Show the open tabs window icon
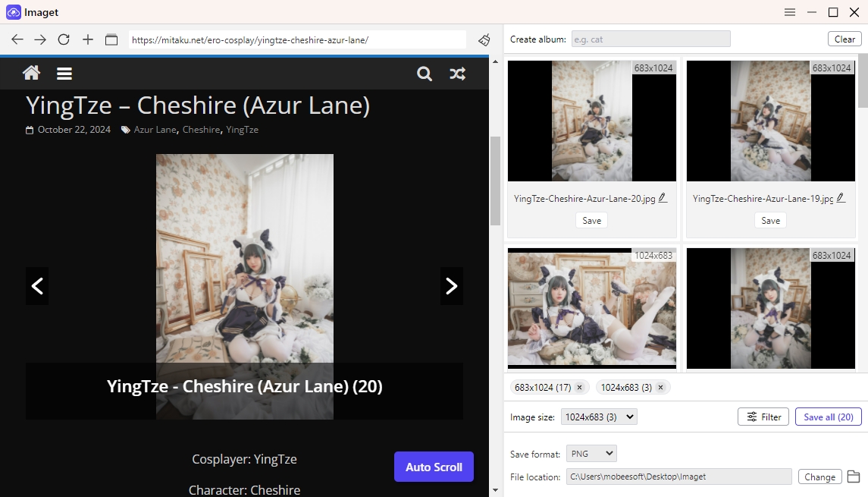 [x=111, y=39]
